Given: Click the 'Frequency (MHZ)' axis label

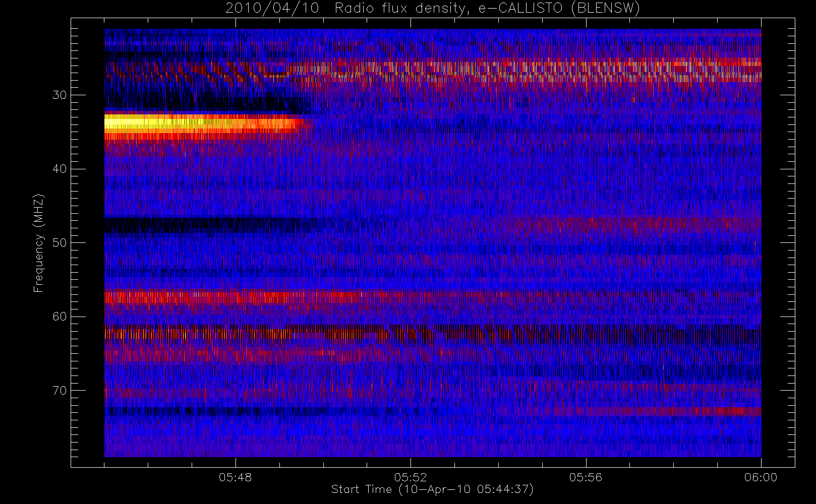Looking at the screenshot, I should [x=38, y=243].
